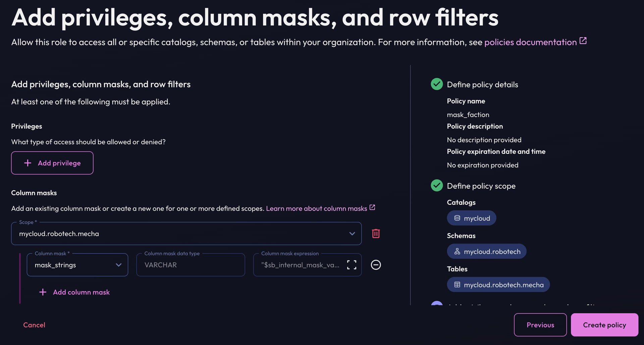Click the plus icon in Add privilege

28,163
